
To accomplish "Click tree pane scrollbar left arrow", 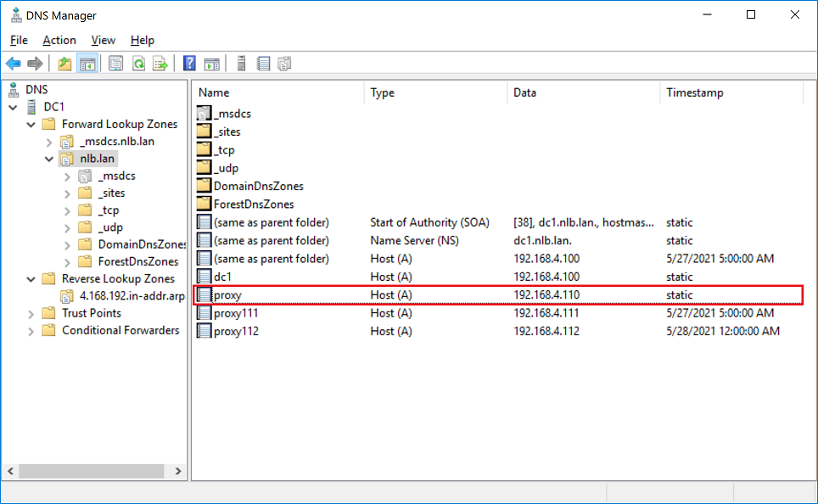I will (10, 471).
